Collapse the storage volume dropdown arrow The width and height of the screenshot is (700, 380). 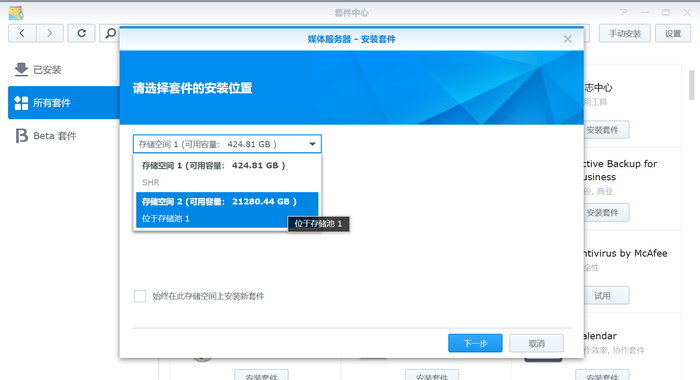[312, 144]
